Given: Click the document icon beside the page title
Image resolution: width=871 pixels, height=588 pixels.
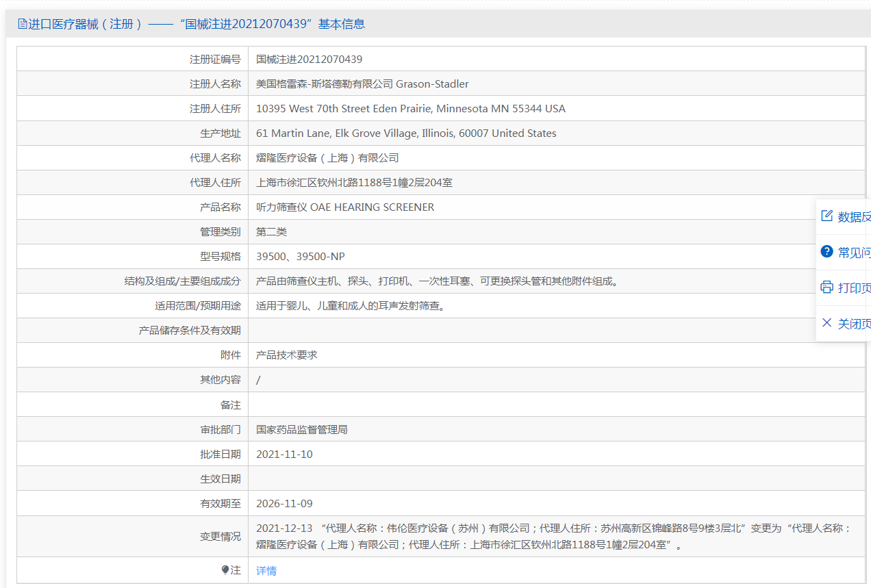Looking at the screenshot, I should (x=23, y=24).
